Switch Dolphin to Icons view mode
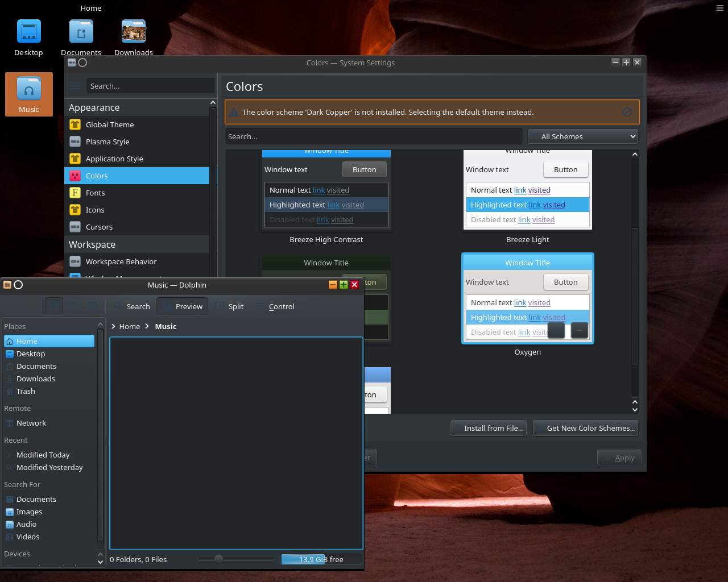 pyautogui.click(x=54, y=306)
